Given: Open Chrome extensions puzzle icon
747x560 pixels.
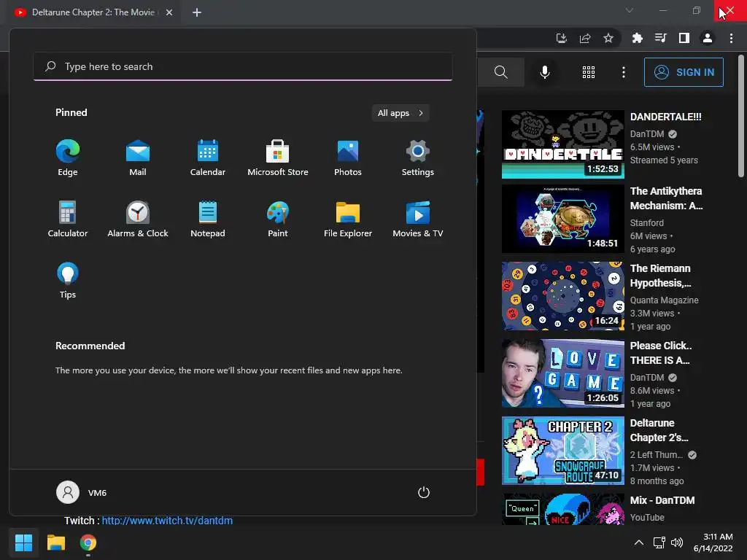Looking at the screenshot, I should 638,38.
